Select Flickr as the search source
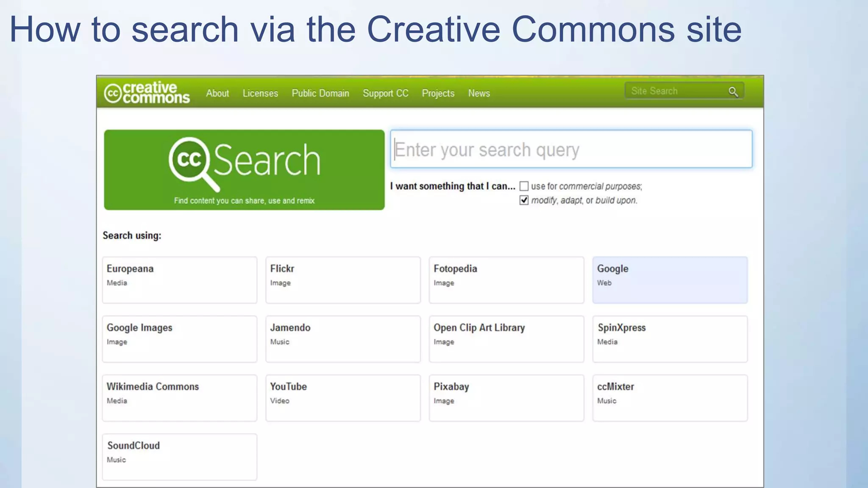 [342, 280]
